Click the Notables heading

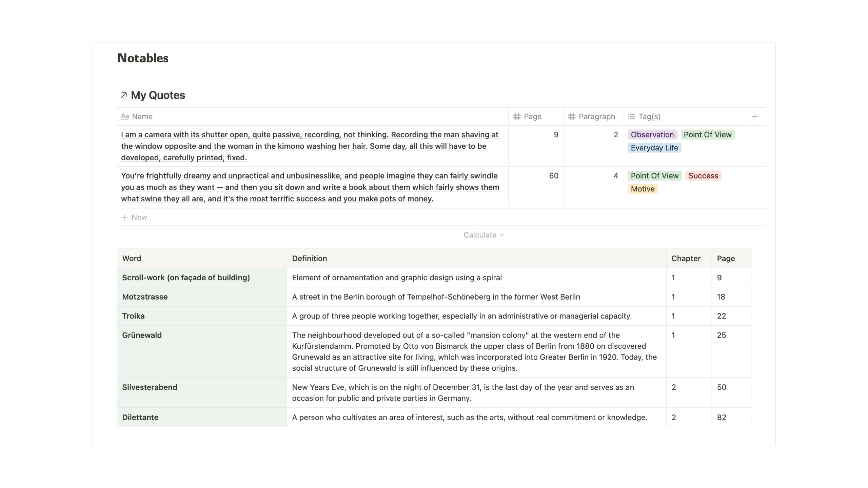(x=143, y=58)
